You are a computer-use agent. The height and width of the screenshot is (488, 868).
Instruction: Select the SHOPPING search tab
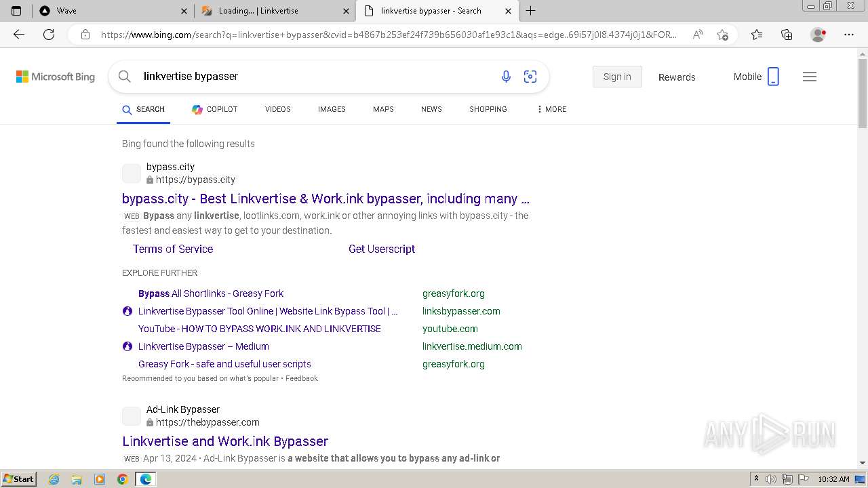tap(488, 109)
